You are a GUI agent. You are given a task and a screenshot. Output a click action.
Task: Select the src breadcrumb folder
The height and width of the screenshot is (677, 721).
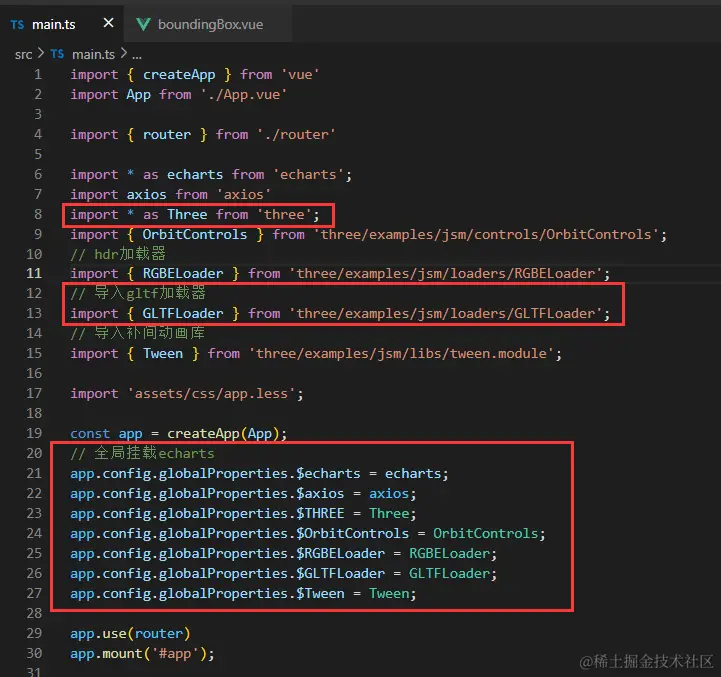click(x=23, y=55)
